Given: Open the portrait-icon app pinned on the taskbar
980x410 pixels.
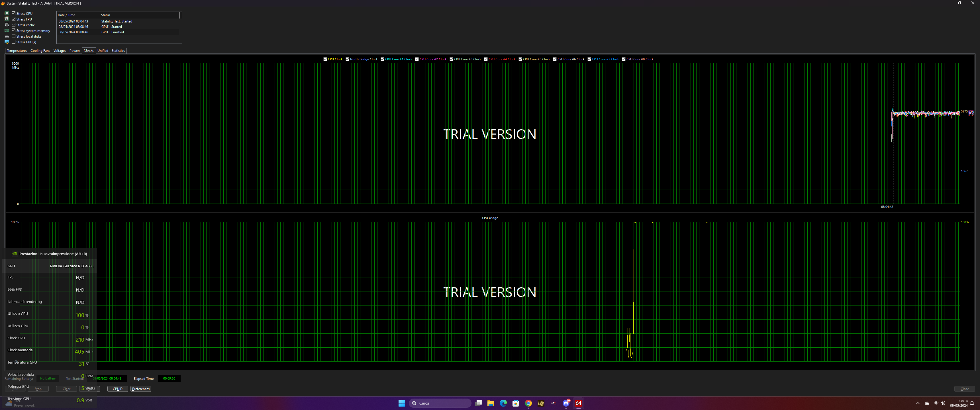Looking at the screenshot, I should point(541,403).
